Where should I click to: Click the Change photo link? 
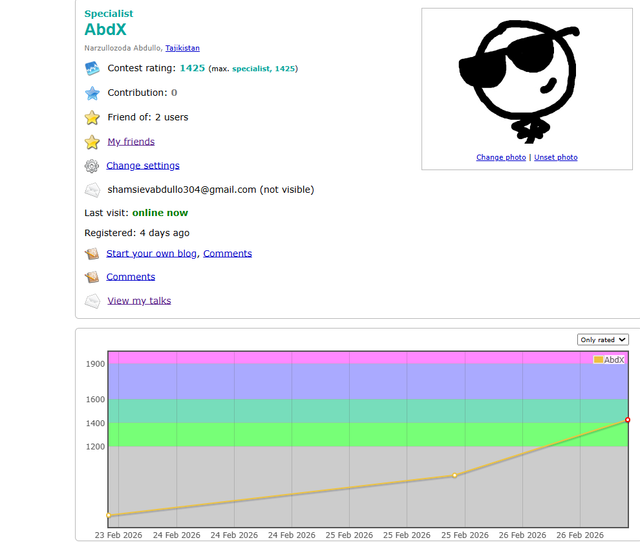pos(501,157)
